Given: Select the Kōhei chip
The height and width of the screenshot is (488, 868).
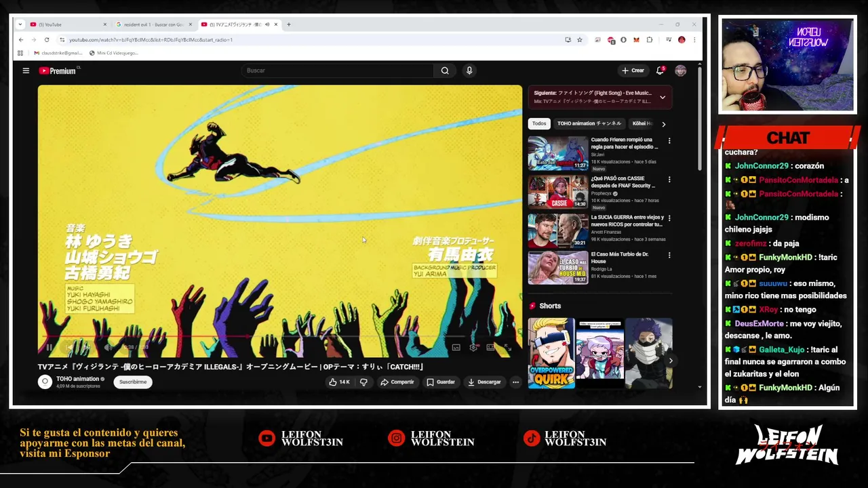Looking at the screenshot, I should tap(641, 123).
